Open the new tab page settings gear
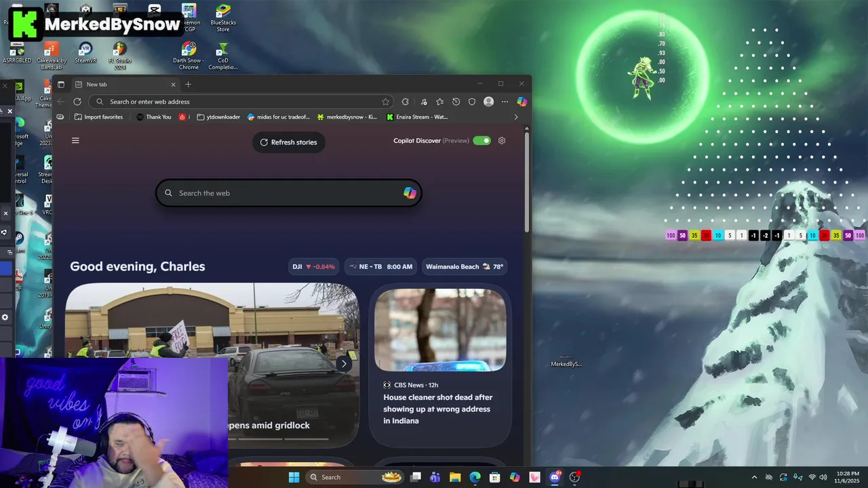The image size is (868, 488). [502, 140]
